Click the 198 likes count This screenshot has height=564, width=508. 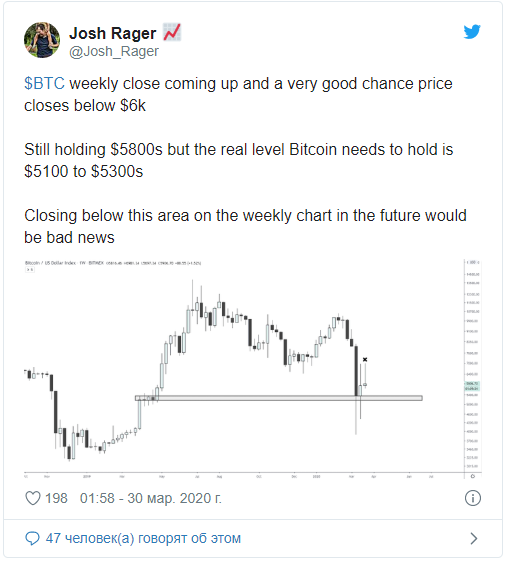56,498
